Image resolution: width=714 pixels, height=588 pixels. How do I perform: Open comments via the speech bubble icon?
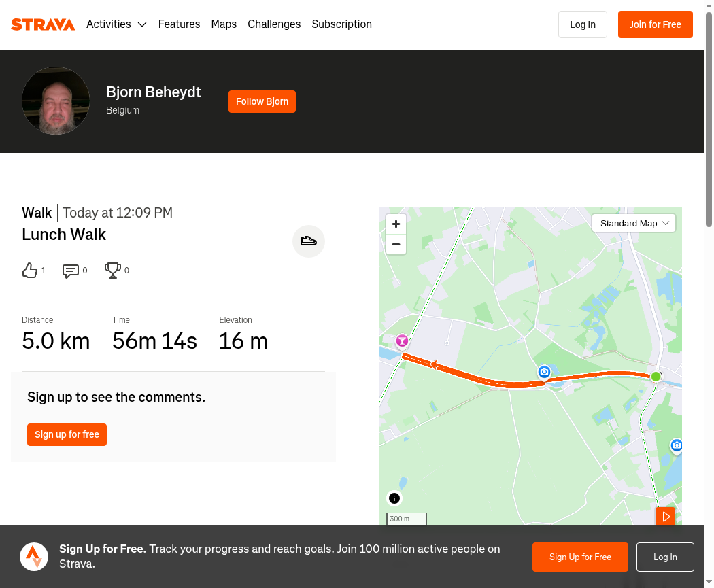(x=70, y=271)
